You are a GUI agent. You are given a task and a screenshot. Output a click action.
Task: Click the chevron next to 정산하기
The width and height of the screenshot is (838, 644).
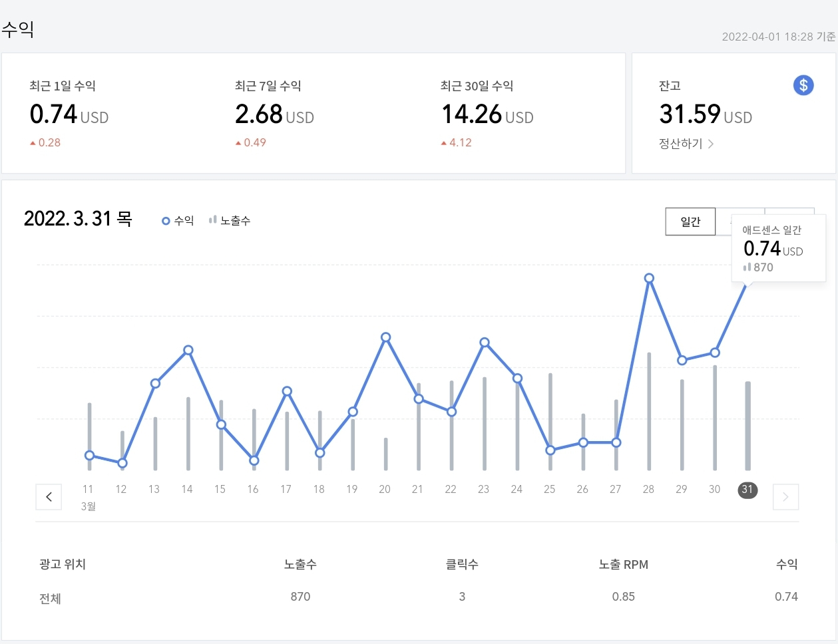[711, 144]
